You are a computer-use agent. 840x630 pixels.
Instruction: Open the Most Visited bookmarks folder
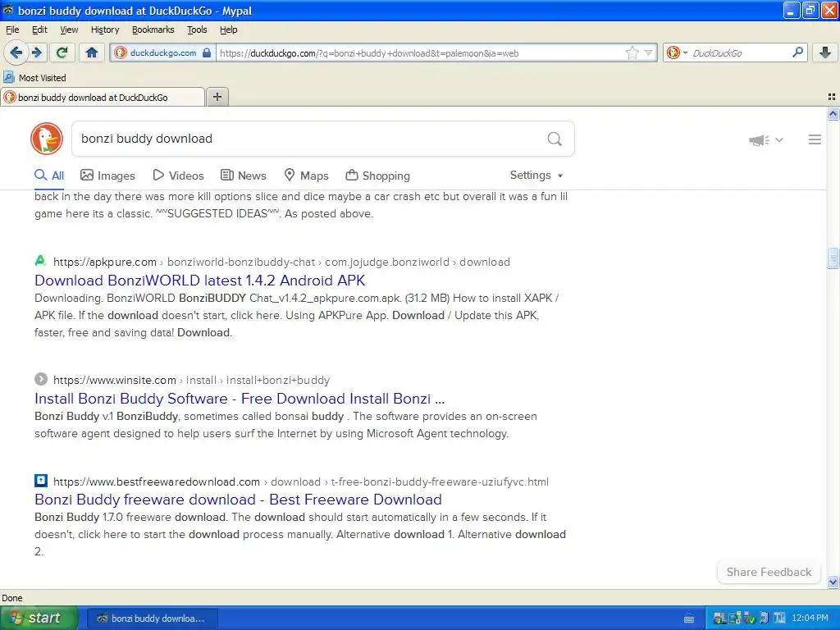pyautogui.click(x=34, y=78)
